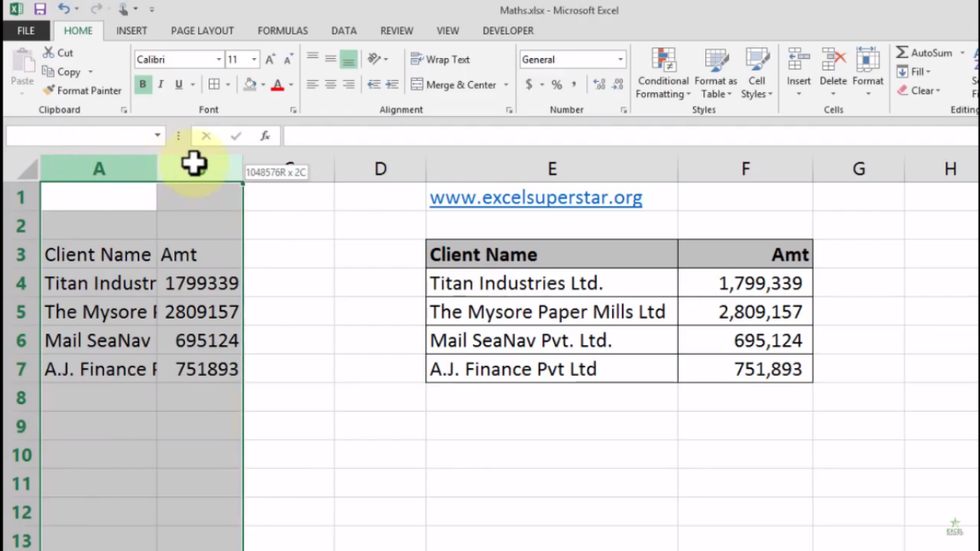The height and width of the screenshot is (551, 980).
Task: Toggle Italic formatting
Action: [160, 84]
